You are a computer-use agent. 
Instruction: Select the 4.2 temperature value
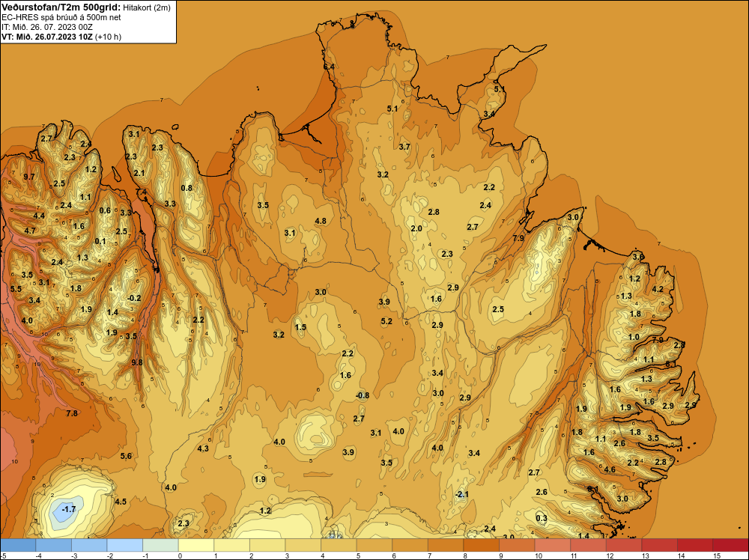[658, 289]
